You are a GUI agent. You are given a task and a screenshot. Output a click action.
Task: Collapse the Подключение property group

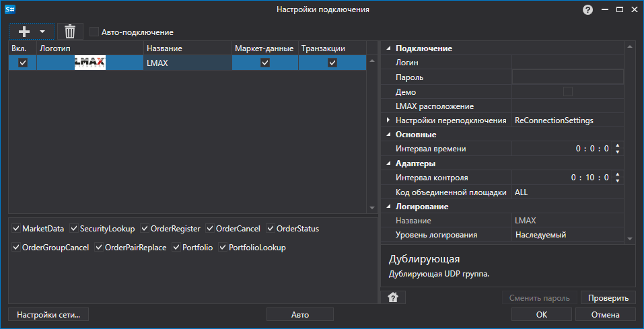(x=388, y=48)
